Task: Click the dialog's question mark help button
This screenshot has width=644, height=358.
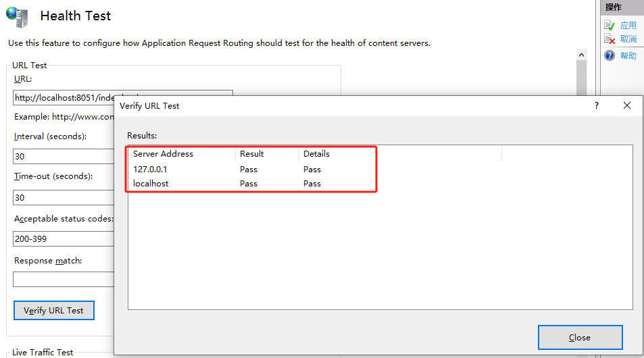Action: (596, 105)
